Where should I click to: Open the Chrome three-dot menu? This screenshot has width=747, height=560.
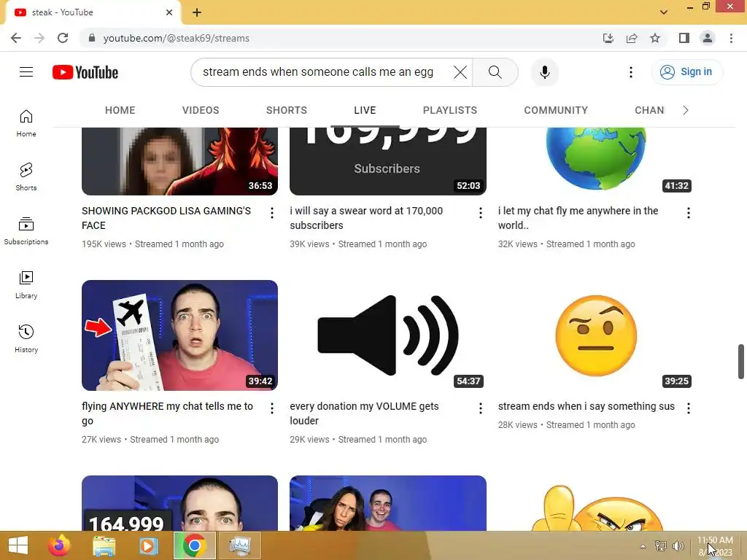click(x=731, y=38)
